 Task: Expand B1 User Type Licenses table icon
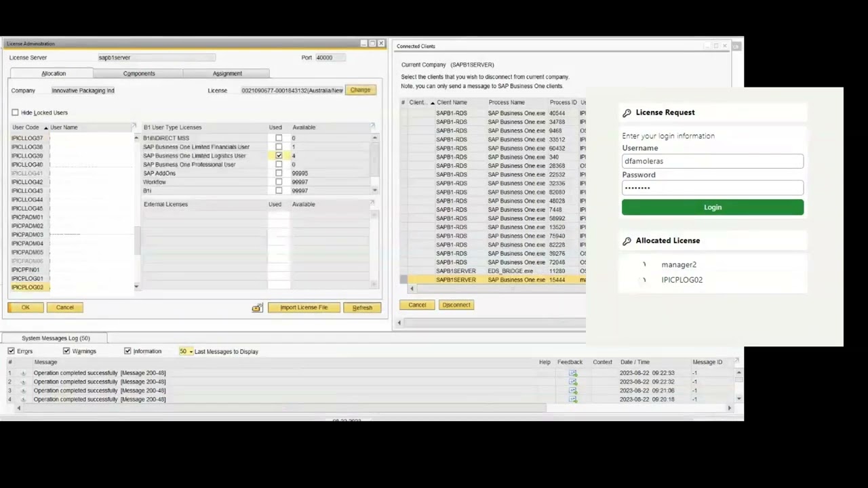(372, 127)
